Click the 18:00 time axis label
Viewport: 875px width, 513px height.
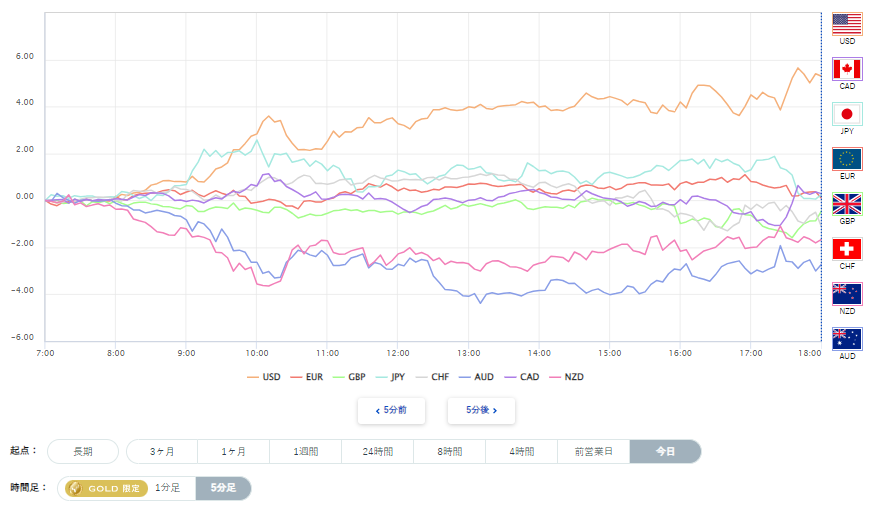809,353
